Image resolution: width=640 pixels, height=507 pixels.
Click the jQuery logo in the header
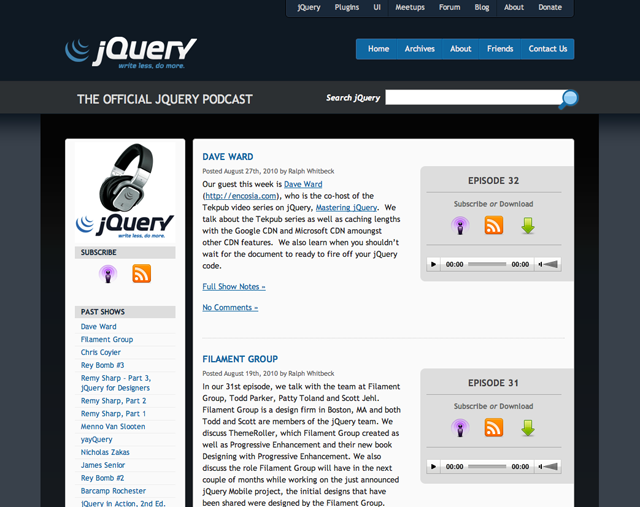coord(131,53)
